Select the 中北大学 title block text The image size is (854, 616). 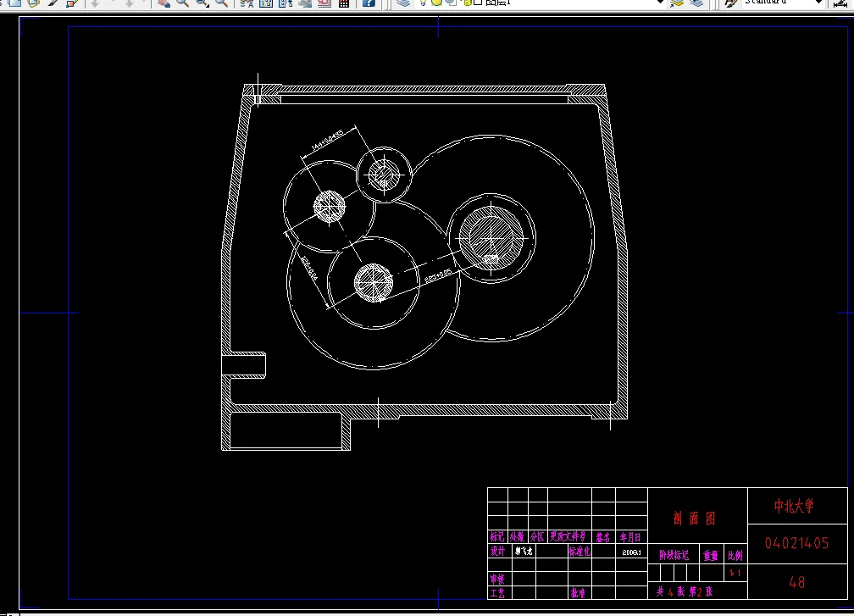(x=794, y=506)
